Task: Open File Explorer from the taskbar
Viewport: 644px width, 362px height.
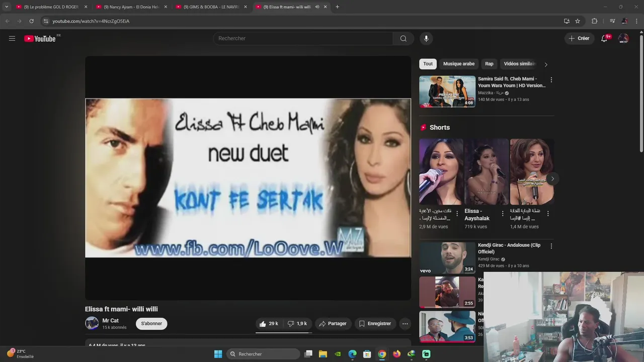Action: [323, 354]
